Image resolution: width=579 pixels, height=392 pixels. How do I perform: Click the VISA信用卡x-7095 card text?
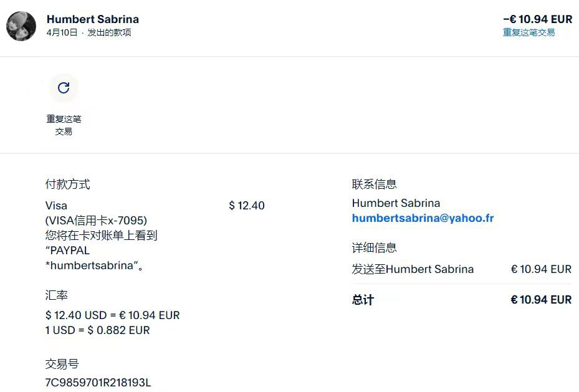[x=96, y=221]
